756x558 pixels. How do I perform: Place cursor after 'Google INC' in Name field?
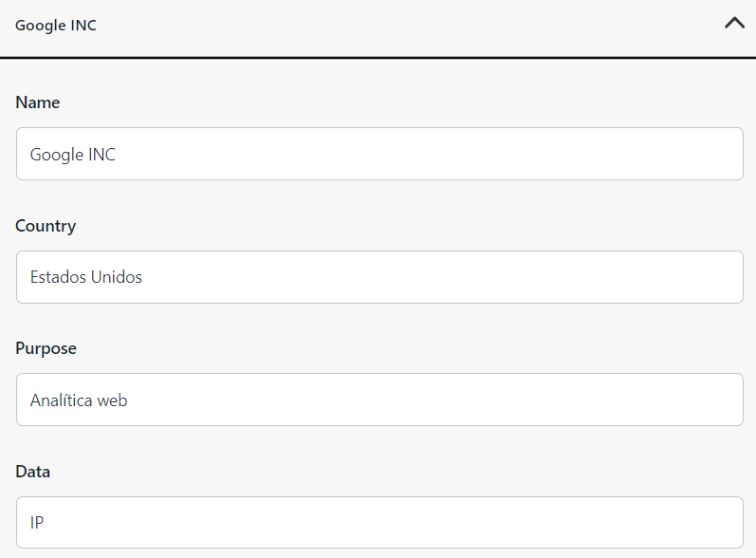click(116, 155)
